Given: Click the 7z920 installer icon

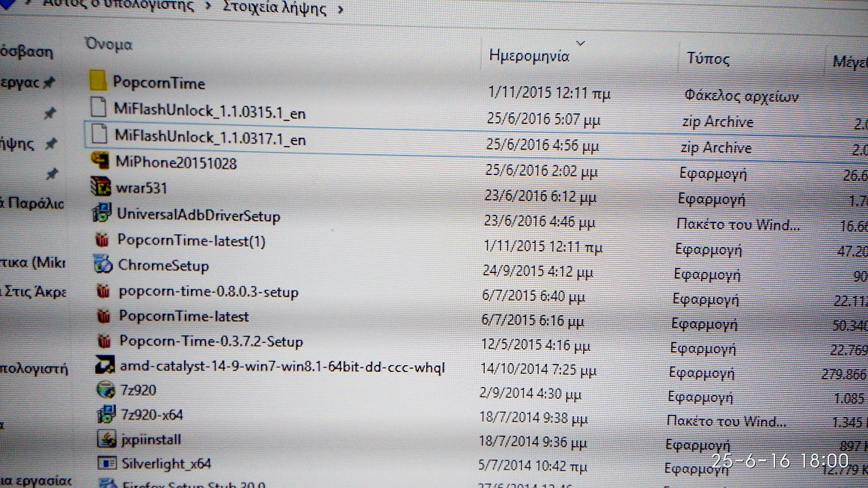Looking at the screenshot, I should pos(106,389).
